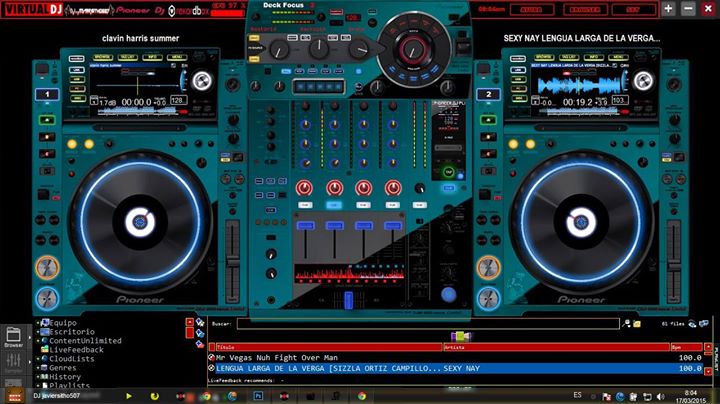The height and width of the screenshot is (404, 720).
Task: Toggle cue button under first red knob
Action: point(305,205)
